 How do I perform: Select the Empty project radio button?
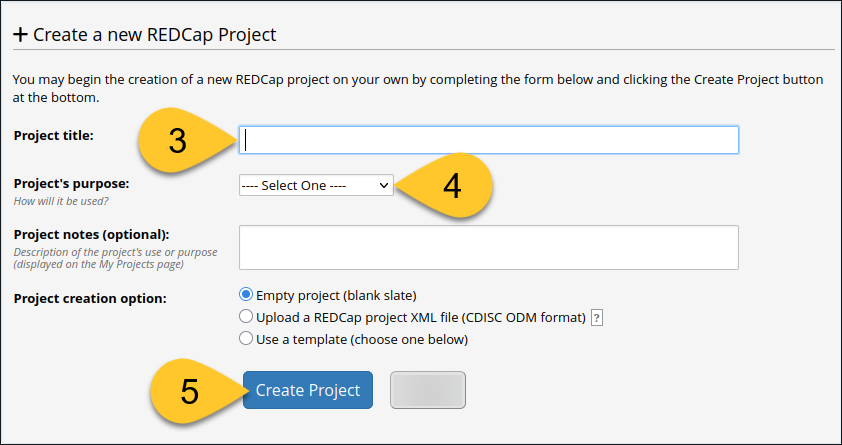click(x=245, y=295)
